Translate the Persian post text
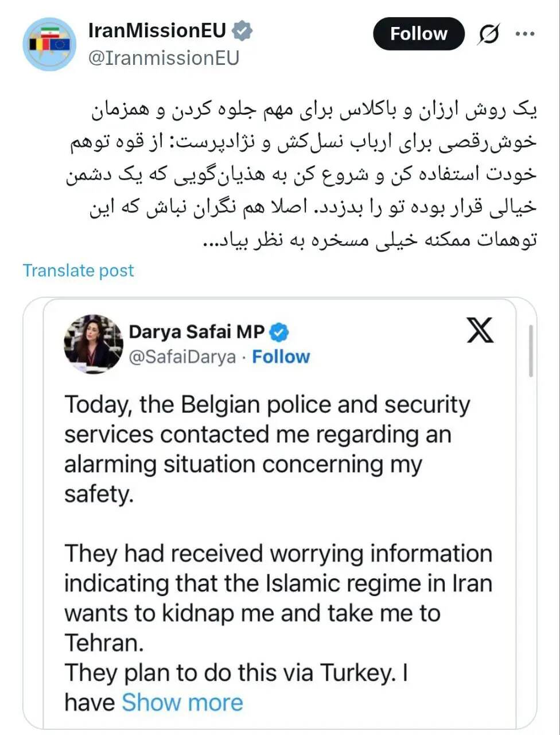The height and width of the screenshot is (735, 560). (78, 270)
